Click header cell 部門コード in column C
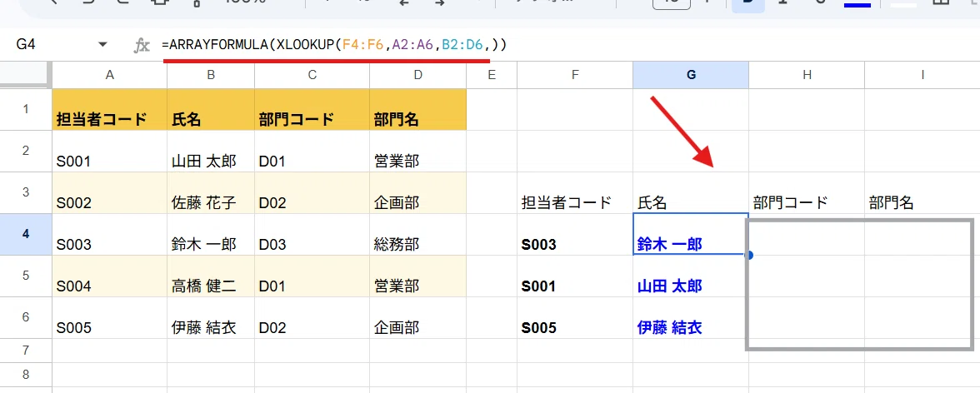980x393 pixels. [x=312, y=109]
